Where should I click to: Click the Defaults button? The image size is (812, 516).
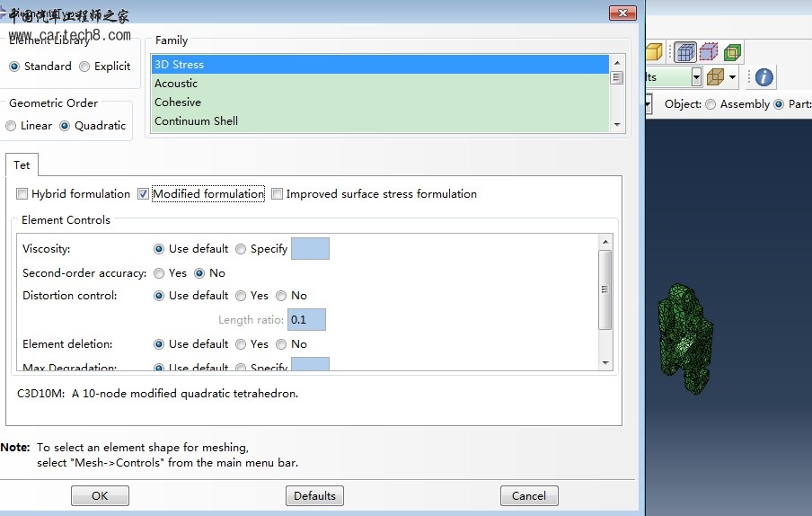(315, 496)
